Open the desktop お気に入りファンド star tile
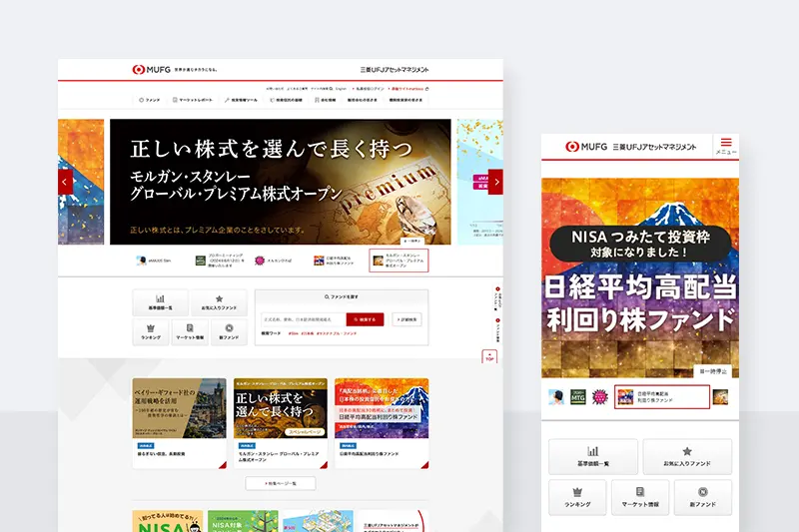This screenshot has width=799, height=532. 219,302
